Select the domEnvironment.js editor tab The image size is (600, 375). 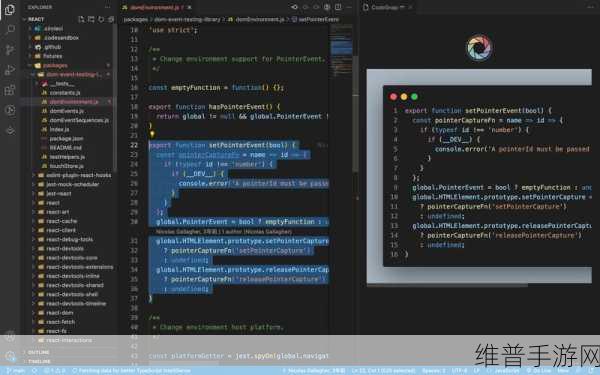157,7
